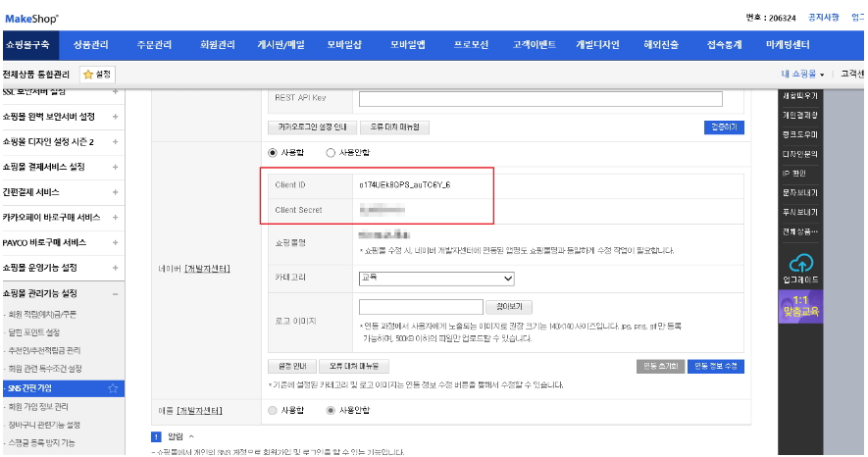This screenshot has width=868, height=457.
Task: Open the 게시판/메일 top menu
Action: click(281, 45)
